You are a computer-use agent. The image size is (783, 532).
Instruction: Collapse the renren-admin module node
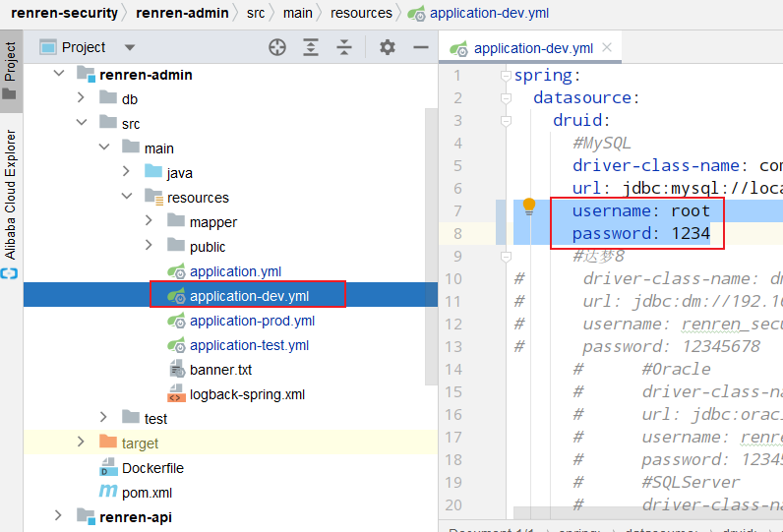pos(59,74)
